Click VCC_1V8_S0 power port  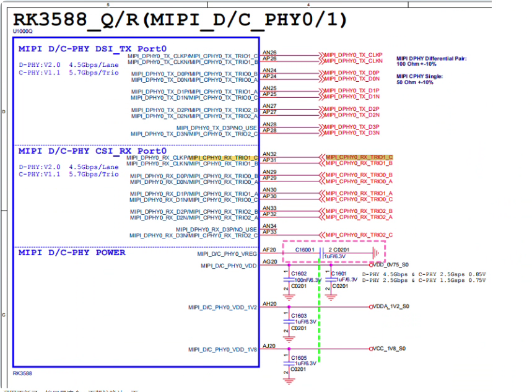388,349
